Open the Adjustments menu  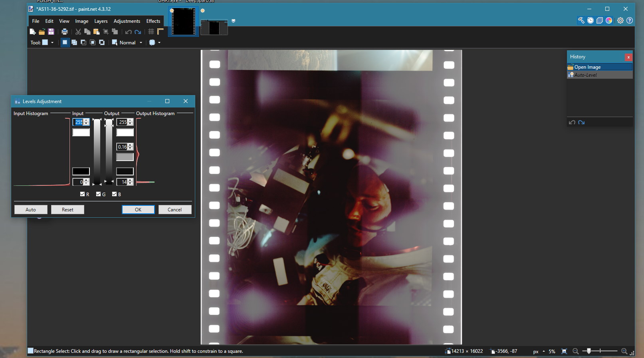click(x=127, y=21)
